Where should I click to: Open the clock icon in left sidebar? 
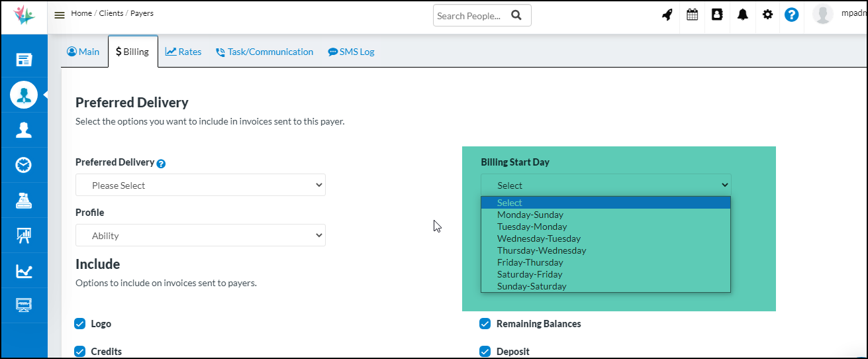(24, 165)
